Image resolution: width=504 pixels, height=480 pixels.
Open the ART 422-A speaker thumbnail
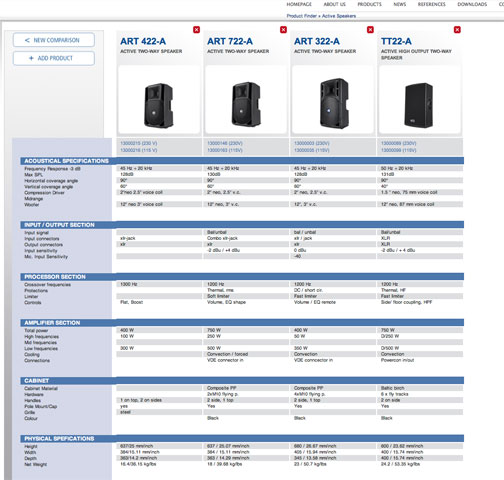point(159,100)
